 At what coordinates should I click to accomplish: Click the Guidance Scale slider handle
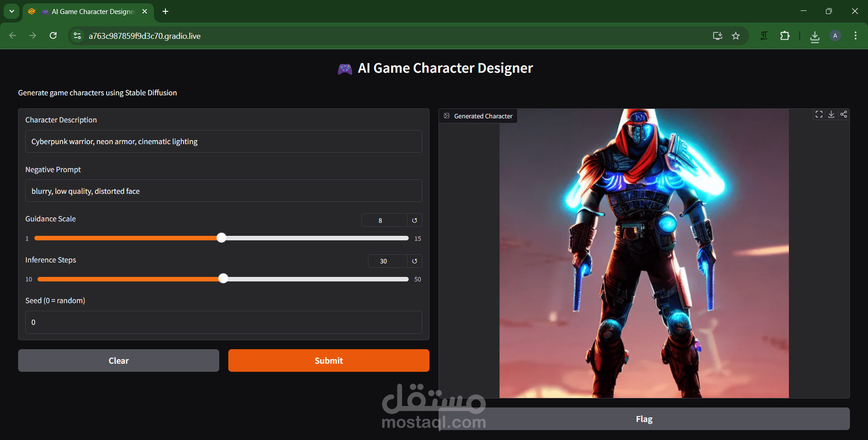point(221,238)
